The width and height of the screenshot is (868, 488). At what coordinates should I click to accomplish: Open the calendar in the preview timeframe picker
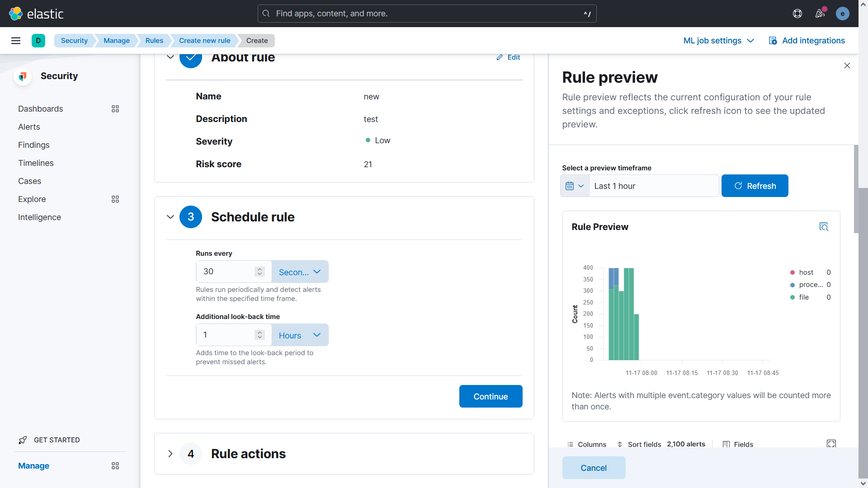pyautogui.click(x=575, y=186)
